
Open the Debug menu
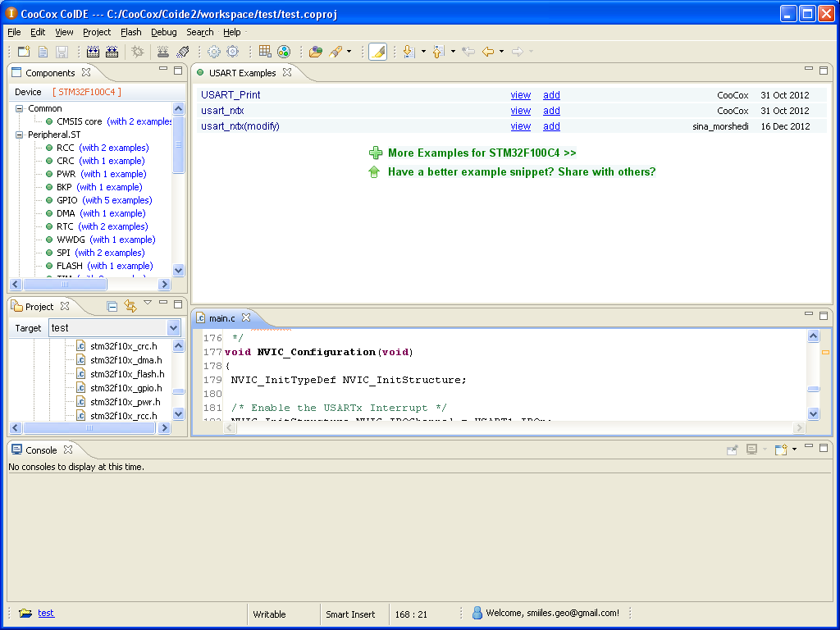(x=163, y=32)
